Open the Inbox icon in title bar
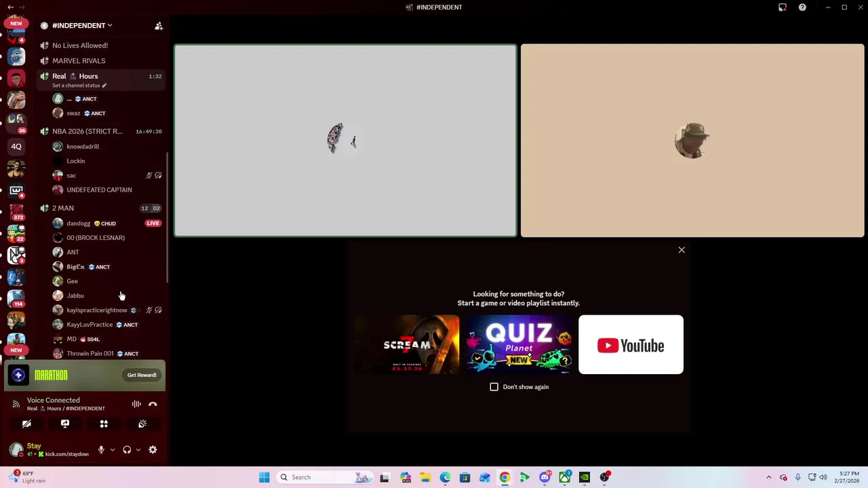Screen dimensions: 868x488 click(783, 7)
